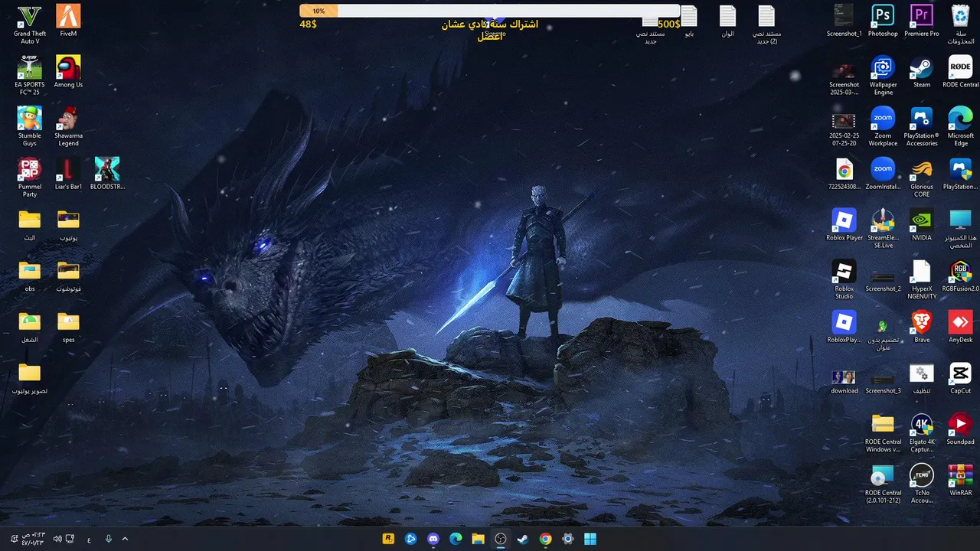Select the Liar's Bar icon
Viewport: 980px width, 551px height.
click(68, 174)
